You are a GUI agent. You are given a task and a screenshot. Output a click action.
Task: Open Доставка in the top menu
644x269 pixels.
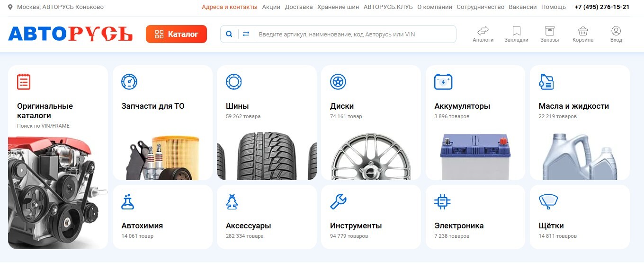299,7
